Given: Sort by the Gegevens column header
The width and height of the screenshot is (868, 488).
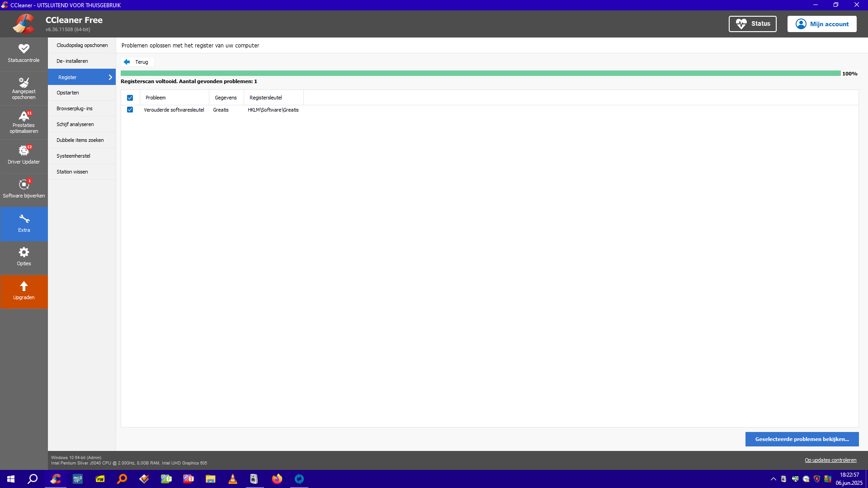Looking at the screenshot, I should 226,98.
